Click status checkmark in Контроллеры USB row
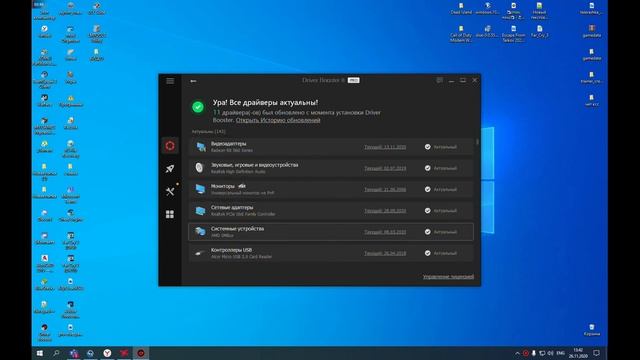Screen dimensions: 640x360 pos(427,253)
